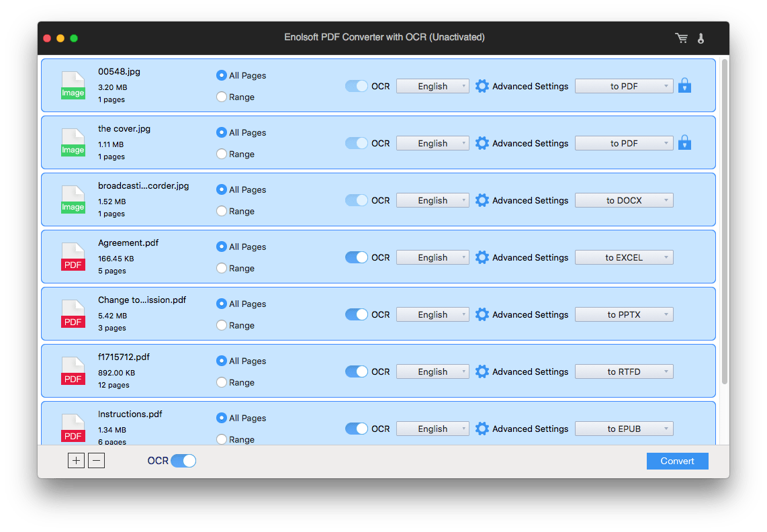Click the plus icon to add files
The height and width of the screenshot is (532, 767).
tap(76, 461)
